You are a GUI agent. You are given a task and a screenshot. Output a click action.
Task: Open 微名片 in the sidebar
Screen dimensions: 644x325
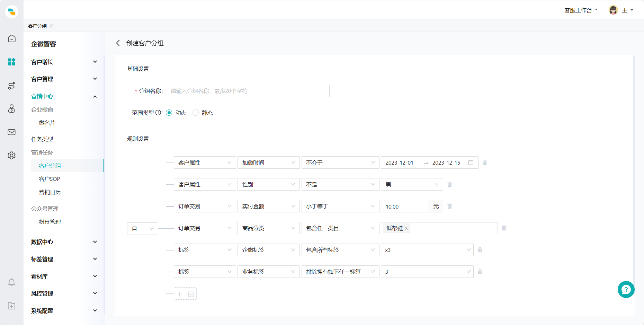[47, 123]
